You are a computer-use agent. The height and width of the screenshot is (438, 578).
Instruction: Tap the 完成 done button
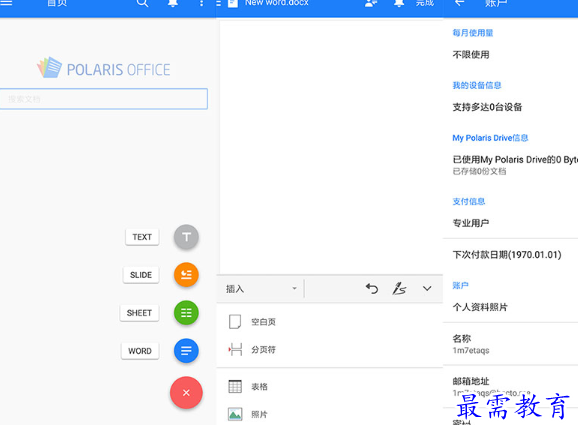point(425,3)
